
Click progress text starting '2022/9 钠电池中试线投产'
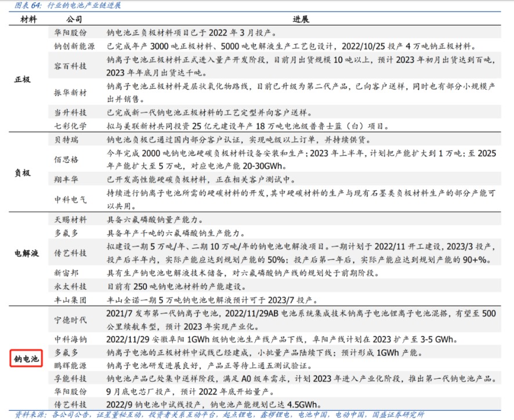pyautogui.click(x=213, y=404)
